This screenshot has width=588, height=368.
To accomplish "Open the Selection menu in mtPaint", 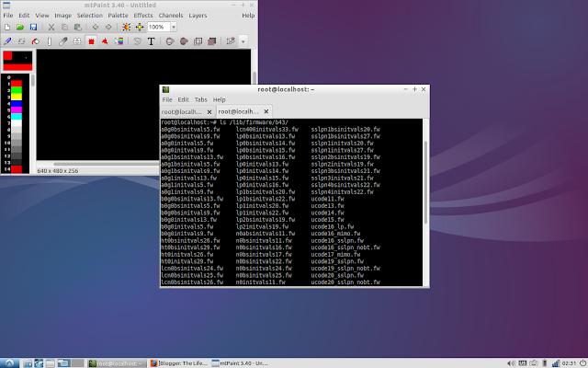I will coord(90,16).
